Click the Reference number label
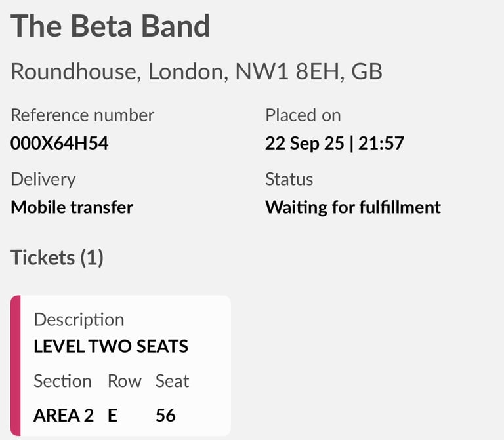The width and height of the screenshot is (504, 440). (82, 115)
